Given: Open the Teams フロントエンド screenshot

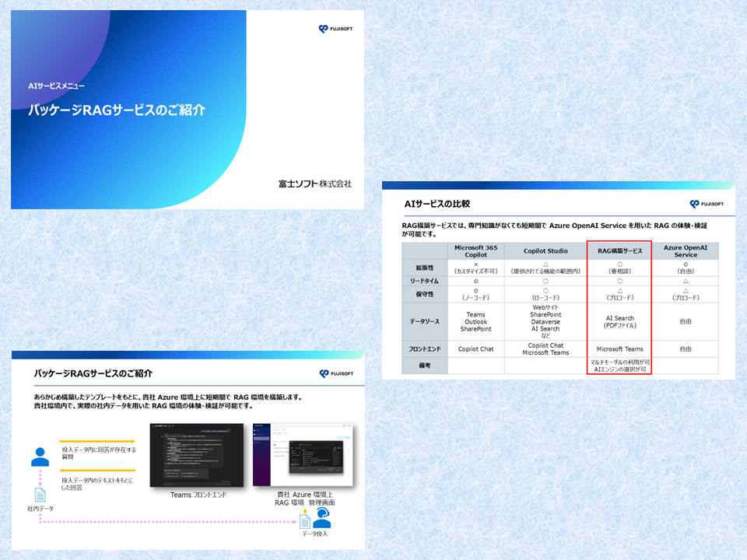Looking at the screenshot, I should pyautogui.click(x=197, y=456).
